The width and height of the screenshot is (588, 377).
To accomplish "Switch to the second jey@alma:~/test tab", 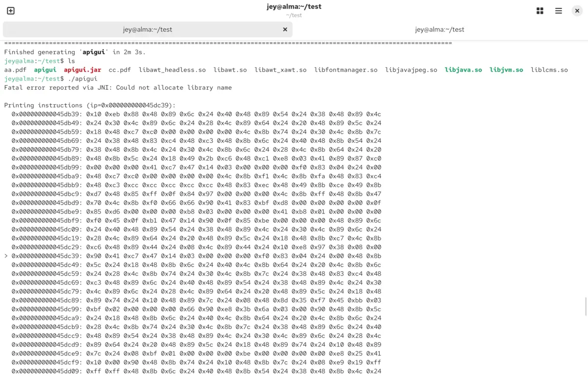I will pyautogui.click(x=440, y=29).
